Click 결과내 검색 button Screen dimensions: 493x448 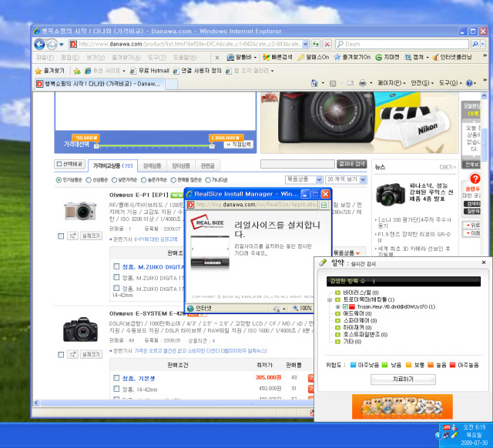(352, 164)
